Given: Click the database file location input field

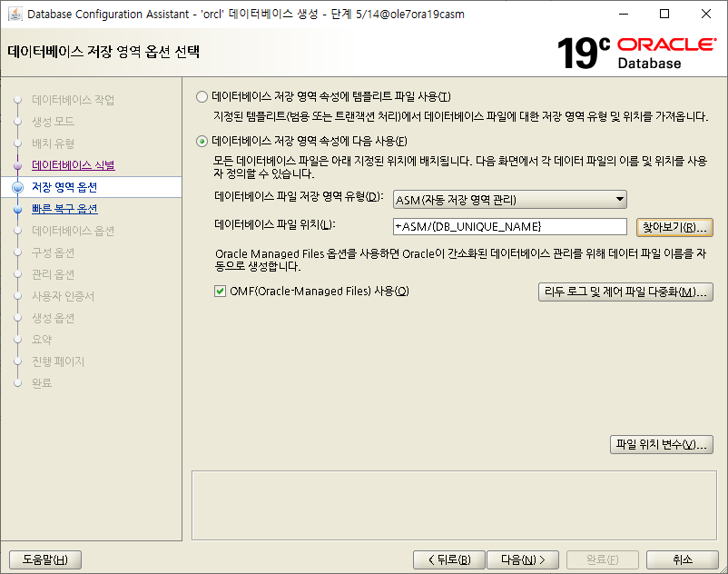Looking at the screenshot, I should click(x=510, y=227).
